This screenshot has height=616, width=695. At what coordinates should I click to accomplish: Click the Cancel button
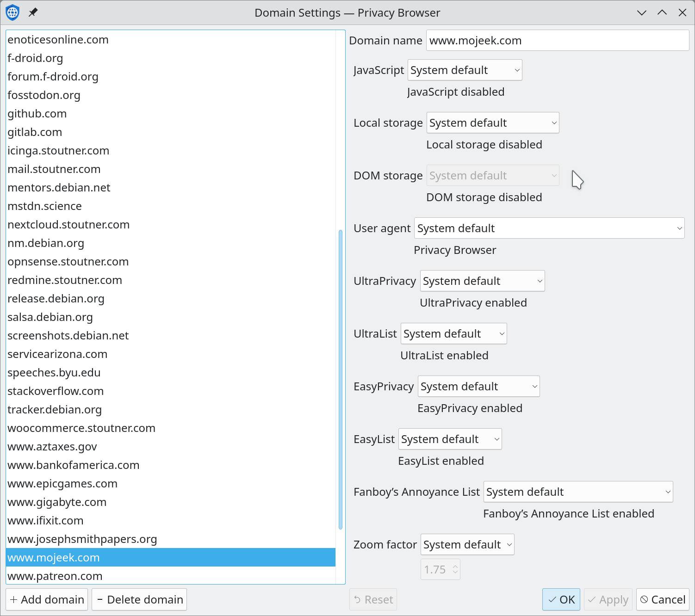click(x=663, y=599)
